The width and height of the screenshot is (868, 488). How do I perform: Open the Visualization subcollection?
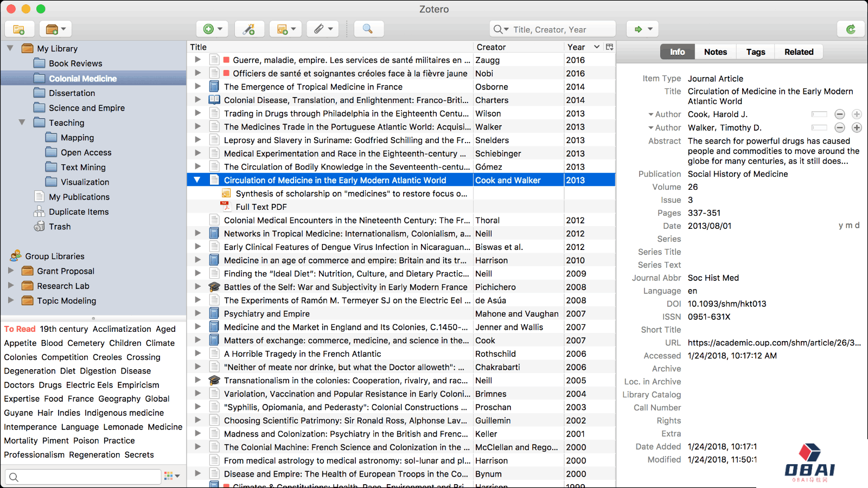(x=85, y=182)
